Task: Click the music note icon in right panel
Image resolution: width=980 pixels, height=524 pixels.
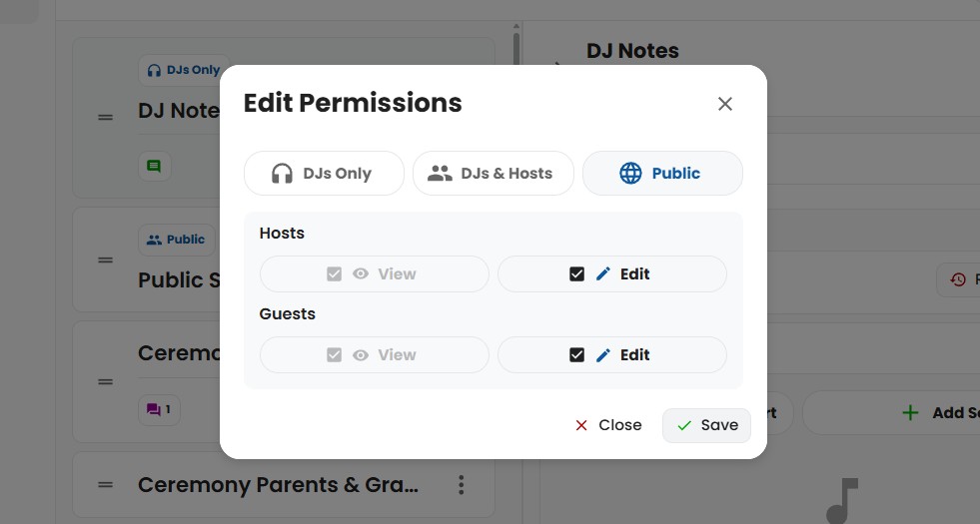Action: point(842,501)
